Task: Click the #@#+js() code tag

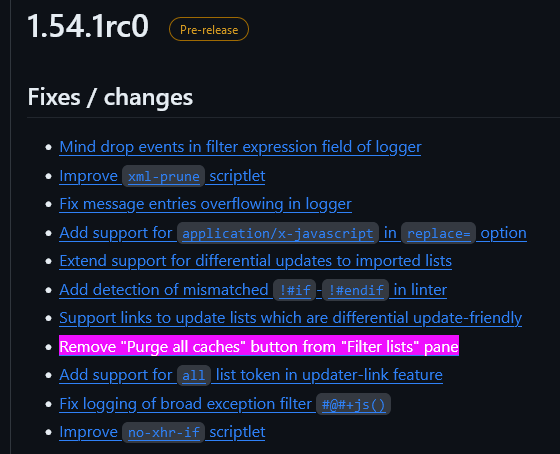Action: pos(353,404)
